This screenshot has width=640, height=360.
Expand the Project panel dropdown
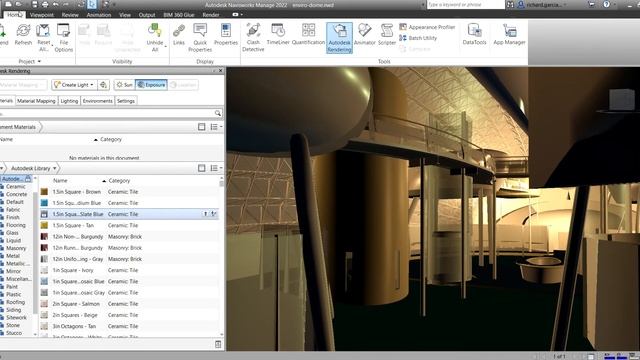tap(39, 61)
